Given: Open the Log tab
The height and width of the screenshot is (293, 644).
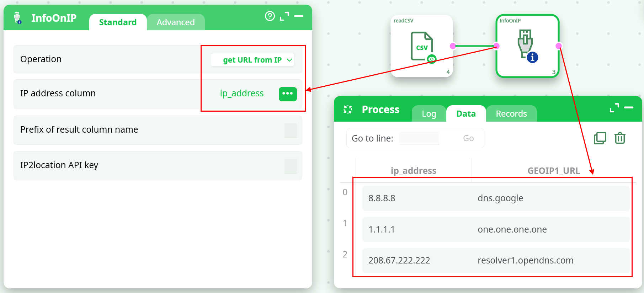Looking at the screenshot, I should (429, 114).
